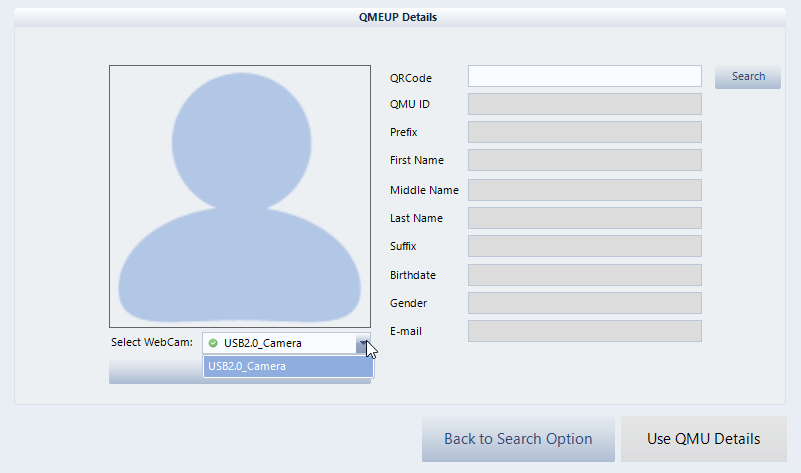
Task: Click into the First Name field
Action: pyautogui.click(x=584, y=160)
